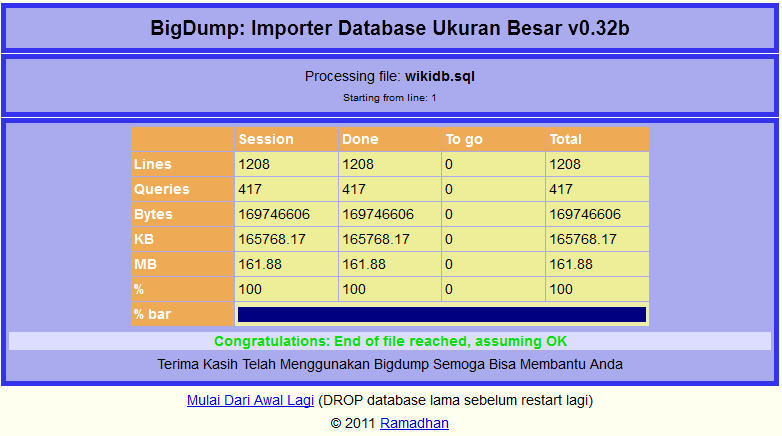This screenshot has width=782, height=436.
Task: Select the BigDump page title heading
Action: 390,28
